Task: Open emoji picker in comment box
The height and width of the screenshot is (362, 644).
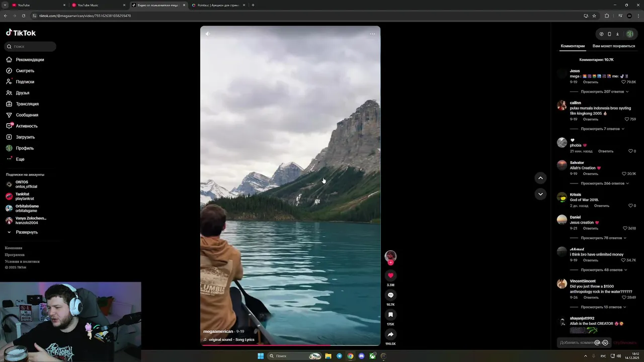Action: pyautogui.click(x=605, y=343)
